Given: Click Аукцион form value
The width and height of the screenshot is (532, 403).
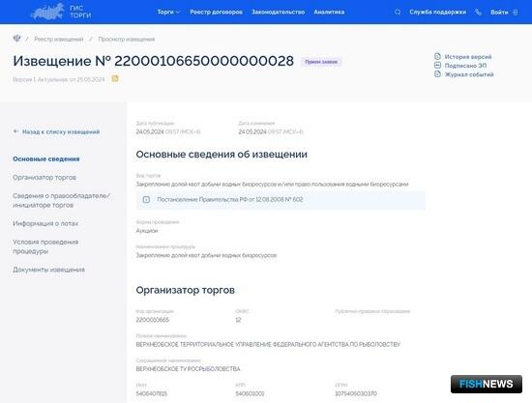Looking at the screenshot, I should 147,230.
